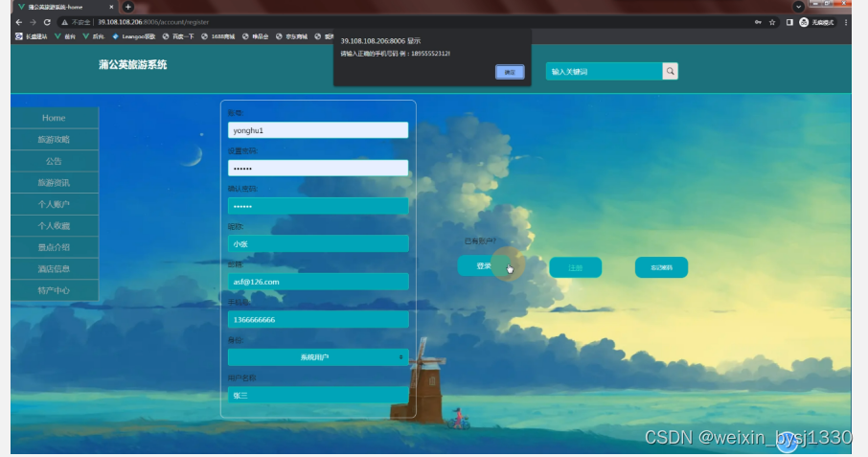Click the 忘记密码 forgot password button
Image resolution: width=868 pixels, height=457 pixels.
[661, 267]
